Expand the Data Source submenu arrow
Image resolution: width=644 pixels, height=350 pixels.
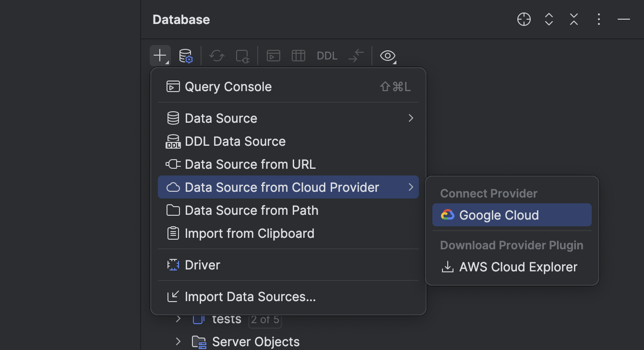tap(410, 118)
